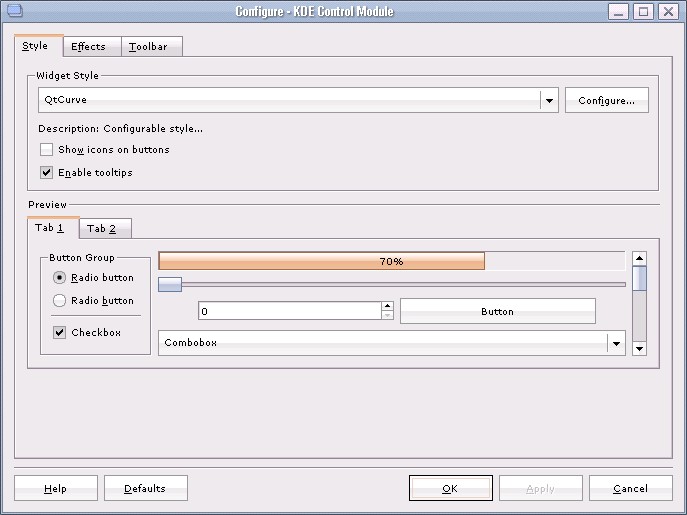This screenshot has width=687, height=515.
Task: Decrease spinbox value with down arrow
Action: tap(387, 315)
